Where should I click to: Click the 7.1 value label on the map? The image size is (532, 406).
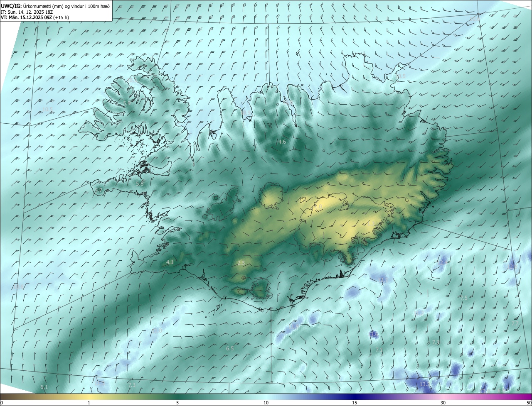point(379,350)
